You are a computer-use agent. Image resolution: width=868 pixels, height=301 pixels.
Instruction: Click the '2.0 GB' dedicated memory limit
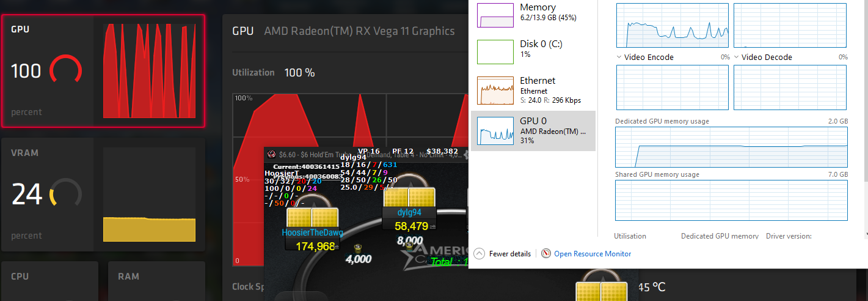pos(839,121)
